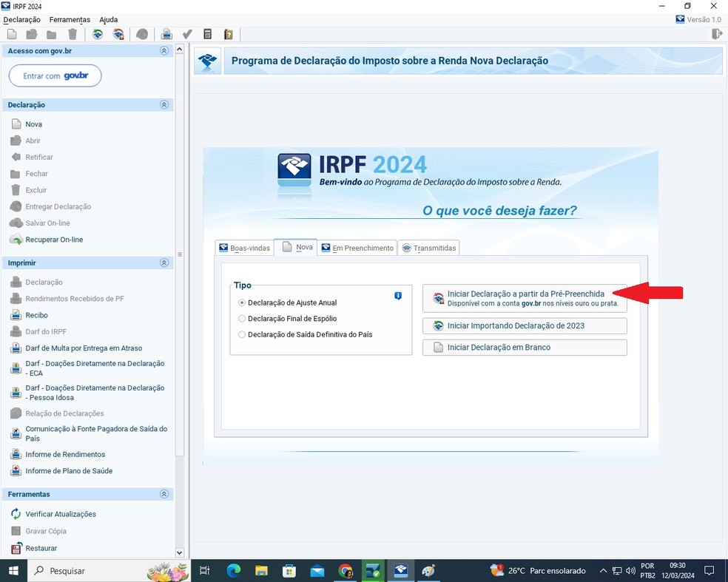
Task: Click sidebar scrollbar down arrow
Action: click(180, 552)
